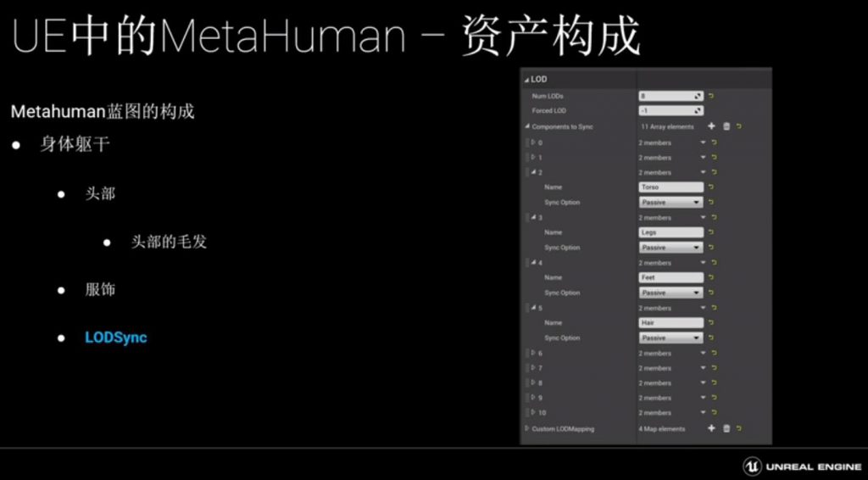The height and width of the screenshot is (480, 868).
Task: Collapse array element 5
Action: tap(534, 308)
